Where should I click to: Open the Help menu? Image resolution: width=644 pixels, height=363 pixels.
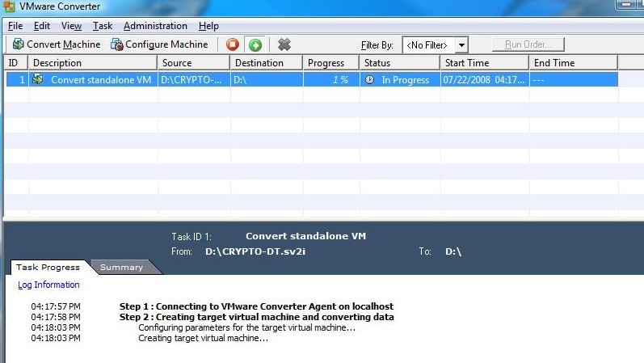point(208,26)
